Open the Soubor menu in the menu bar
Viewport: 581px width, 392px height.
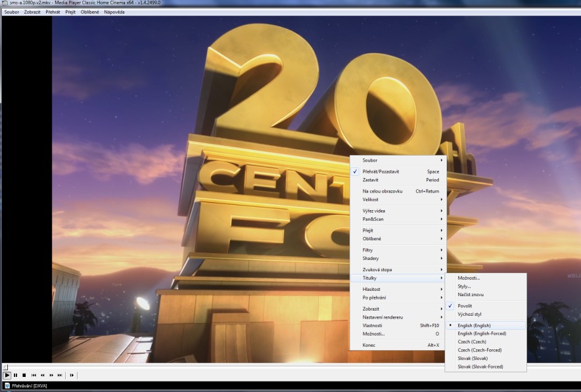(x=11, y=12)
